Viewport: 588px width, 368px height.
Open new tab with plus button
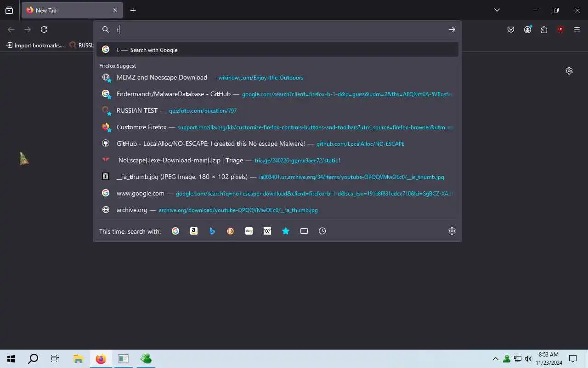pos(133,10)
